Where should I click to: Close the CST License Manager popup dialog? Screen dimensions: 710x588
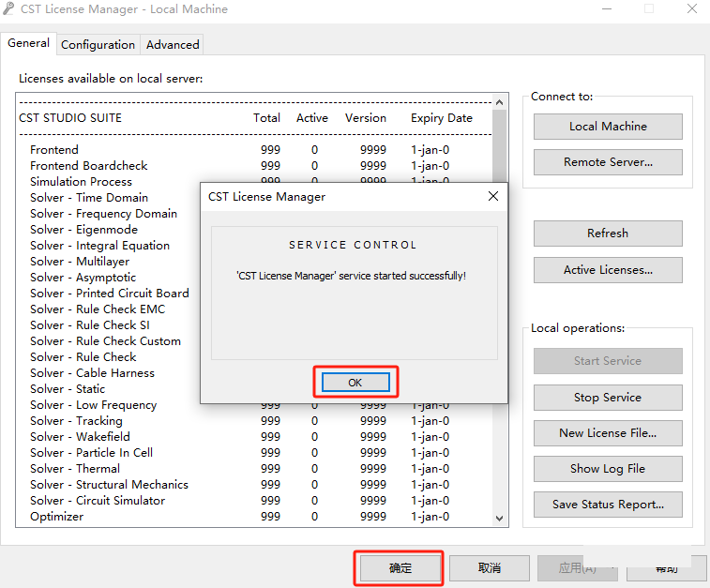point(493,196)
